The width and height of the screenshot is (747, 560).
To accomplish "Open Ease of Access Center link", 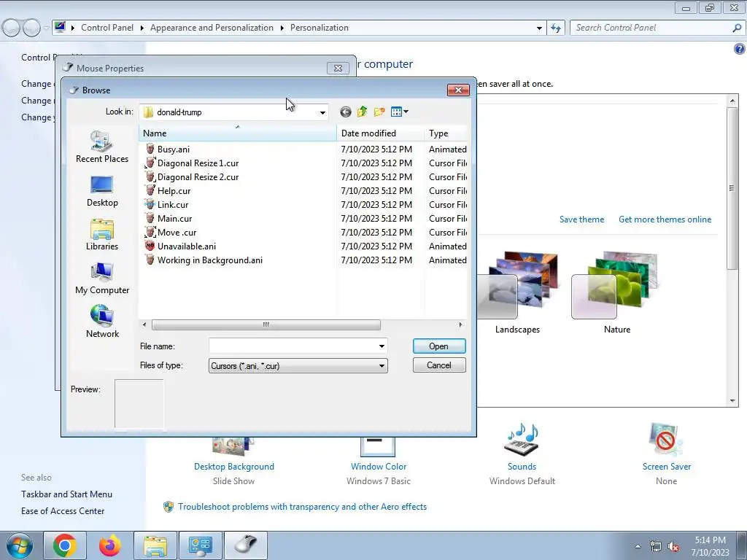I will [63, 511].
